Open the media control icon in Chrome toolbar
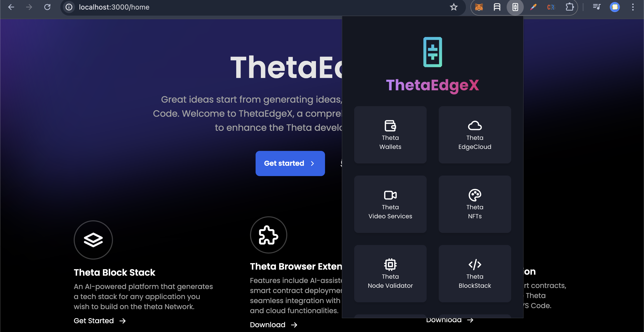The height and width of the screenshot is (332, 644). point(596,7)
